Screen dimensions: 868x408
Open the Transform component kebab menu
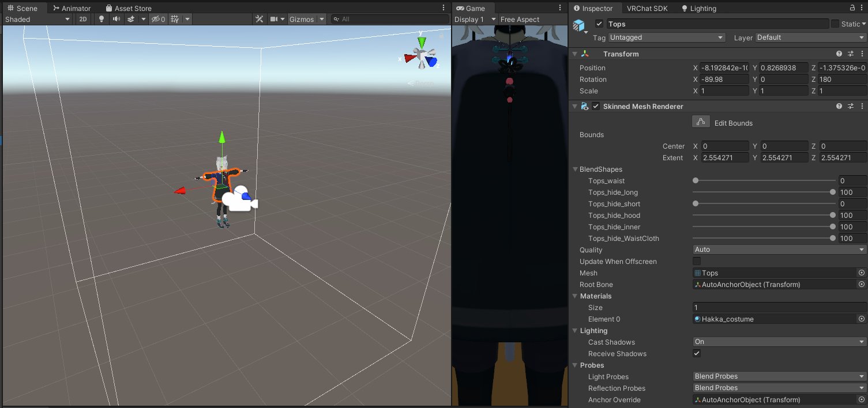tap(863, 53)
